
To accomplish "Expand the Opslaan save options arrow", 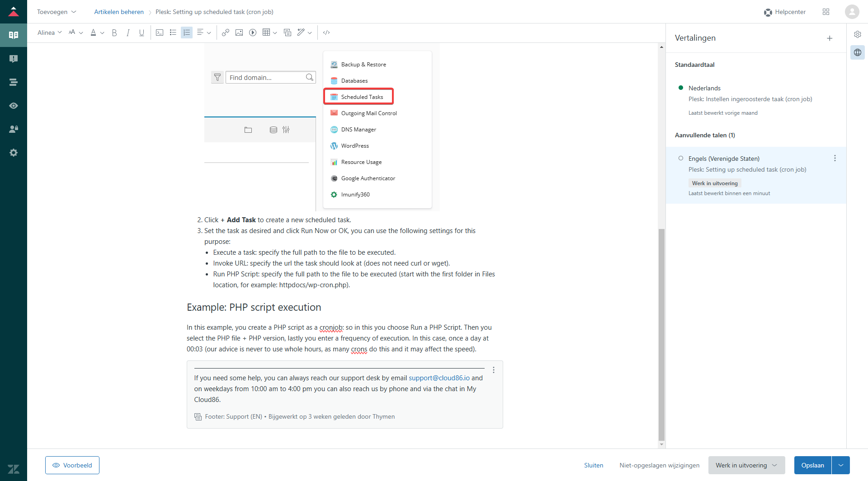I will click(841, 465).
